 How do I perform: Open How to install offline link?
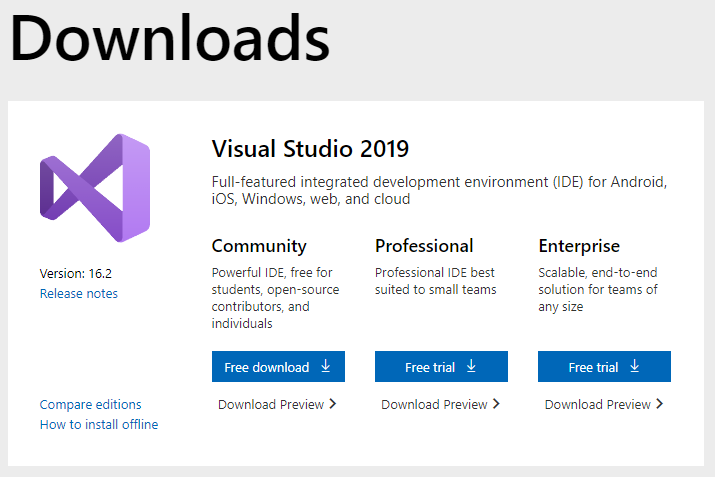pos(99,425)
